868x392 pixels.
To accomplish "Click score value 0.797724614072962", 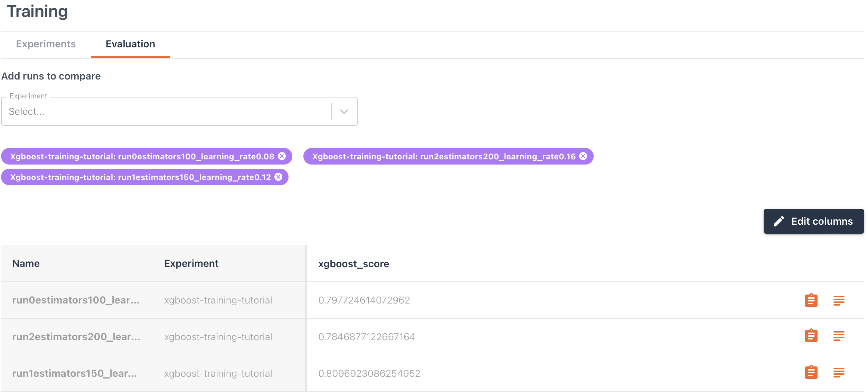I will coord(364,300).
